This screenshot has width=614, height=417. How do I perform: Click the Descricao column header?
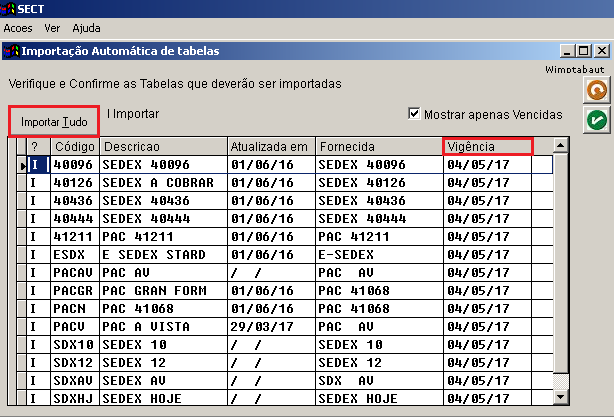pyautogui.click(x=163, y=147)
